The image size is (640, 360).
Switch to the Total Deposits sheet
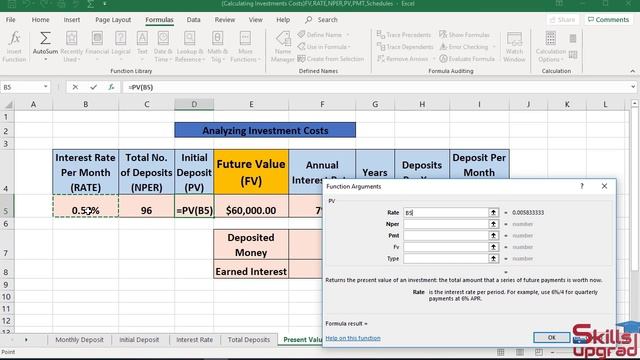point(249,340)
